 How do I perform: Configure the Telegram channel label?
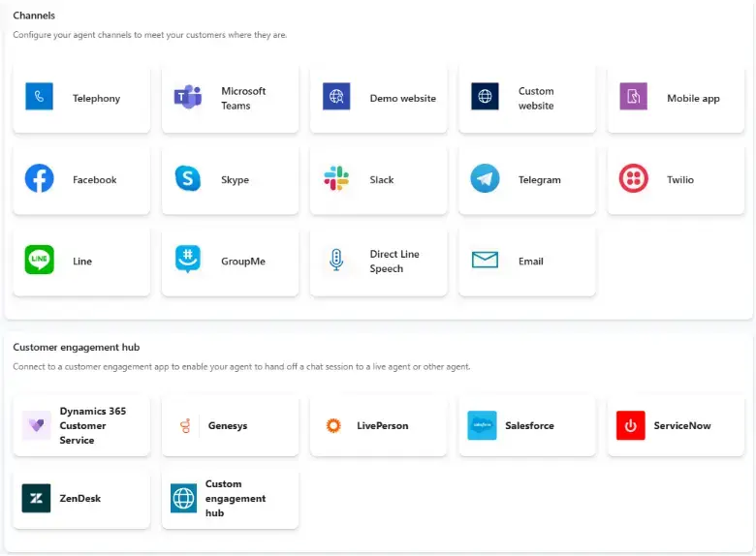click(540, 180)
